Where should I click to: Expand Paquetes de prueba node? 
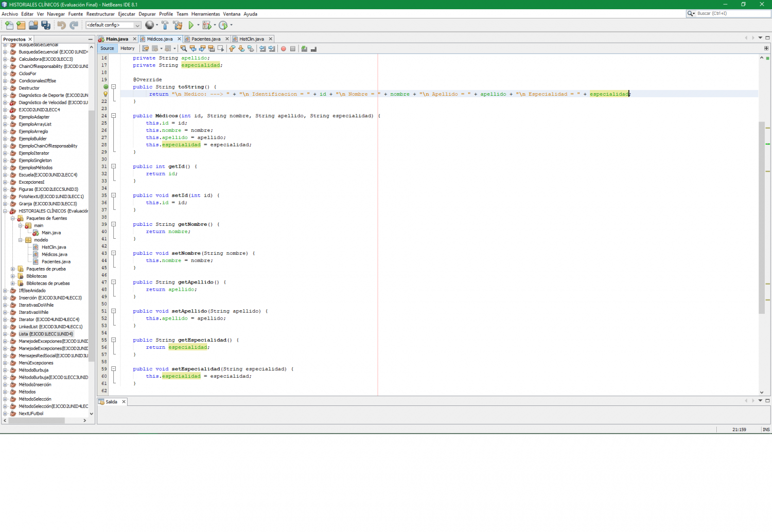tap(13, 269)
